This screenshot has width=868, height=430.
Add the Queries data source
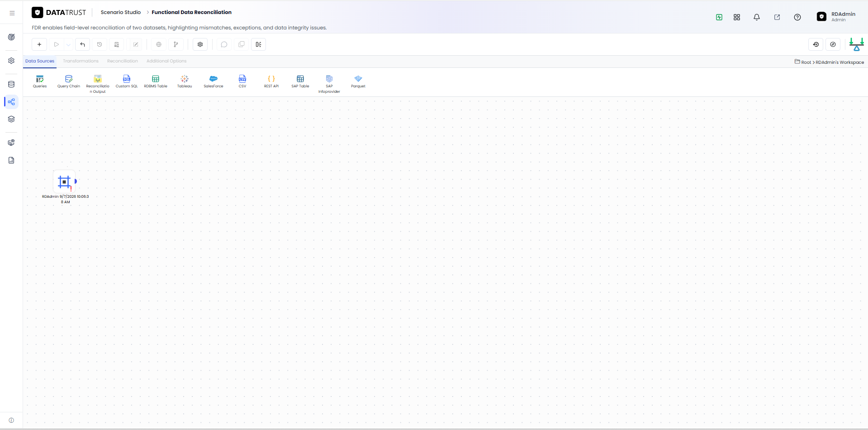[x=40, y=81]
